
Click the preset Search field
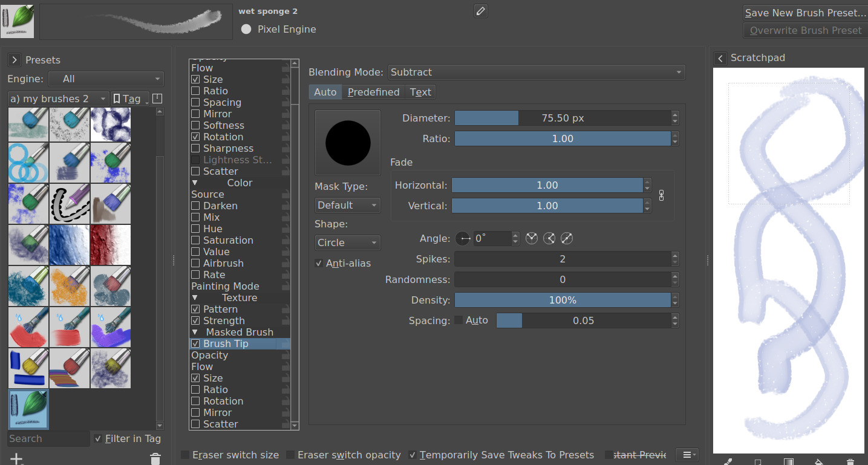coord(48,438)
